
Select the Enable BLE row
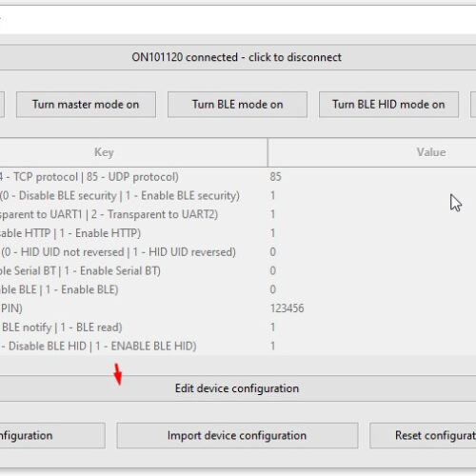pyautogui.click(x=238, y=289)
